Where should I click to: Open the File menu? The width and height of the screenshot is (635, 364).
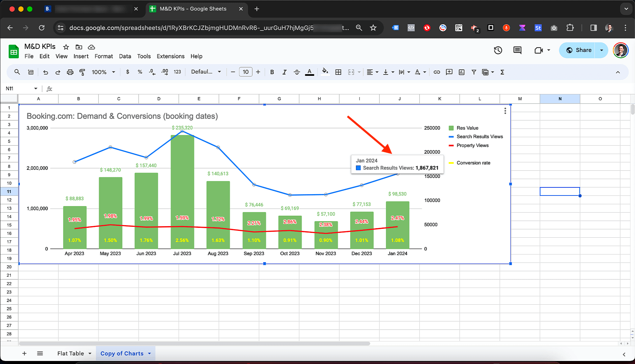[29, 56]
